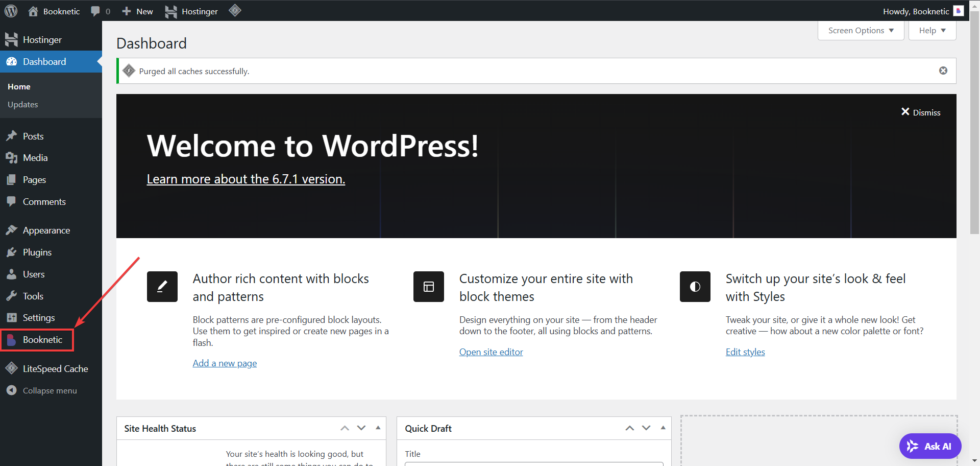Click the Collapse menu arrow icon
Image resolution: width=980 pixels, height=466 pixels.
click(11, 390)
